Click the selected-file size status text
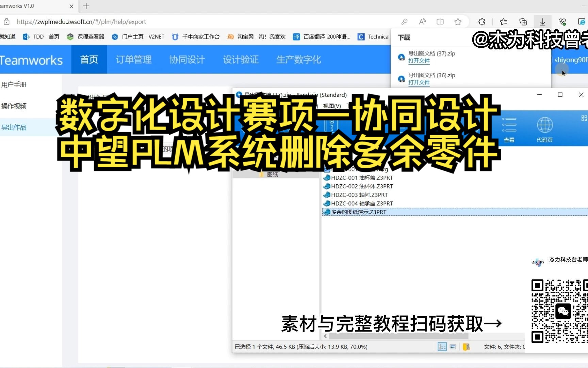588x368 pixels. pyautogui.click(x=301, y=347)
